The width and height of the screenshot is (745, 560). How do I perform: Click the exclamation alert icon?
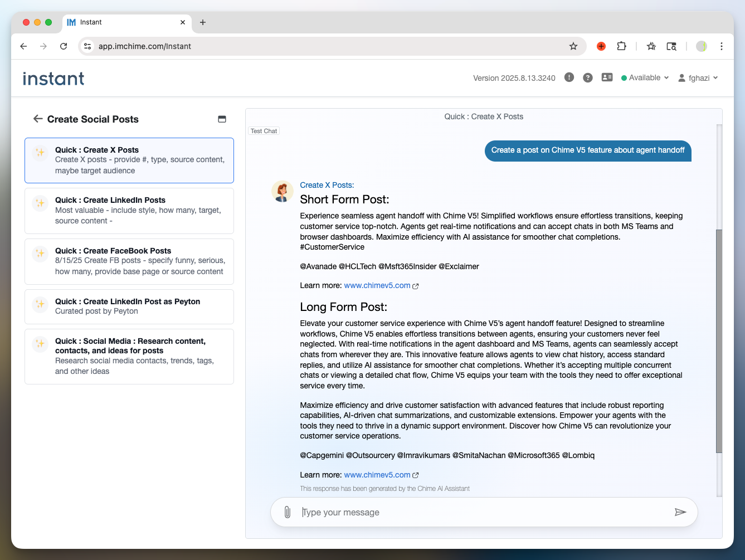pos(569,77)
